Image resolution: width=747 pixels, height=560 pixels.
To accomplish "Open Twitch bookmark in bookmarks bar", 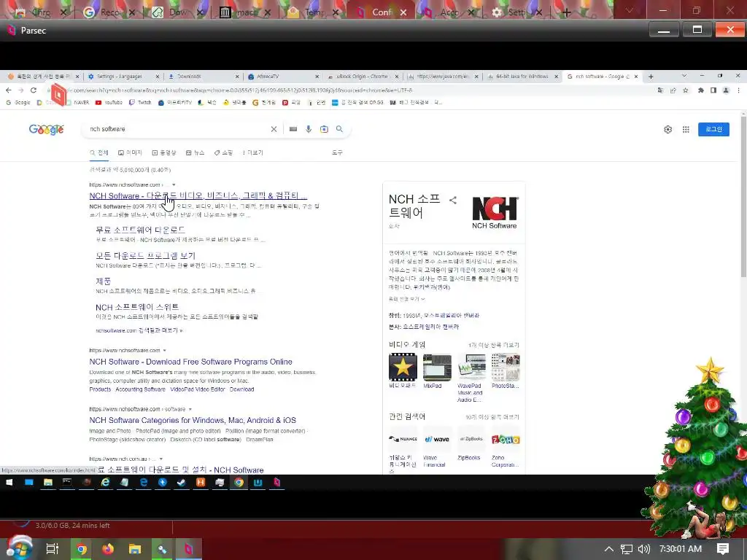I will tap(140, 102).
